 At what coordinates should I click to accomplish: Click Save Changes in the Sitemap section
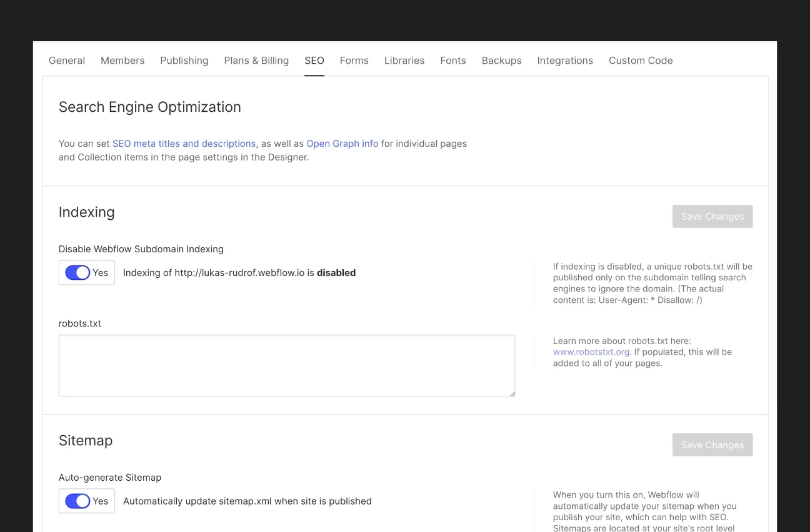click(712, 445)
